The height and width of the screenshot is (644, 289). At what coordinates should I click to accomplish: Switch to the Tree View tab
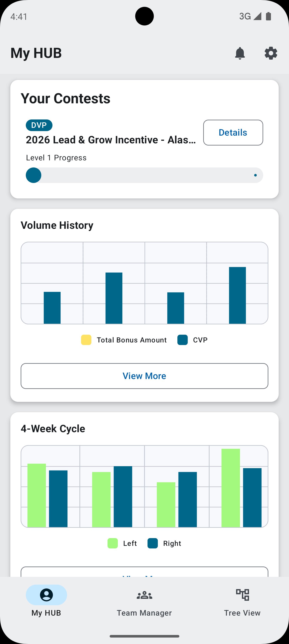242,613
